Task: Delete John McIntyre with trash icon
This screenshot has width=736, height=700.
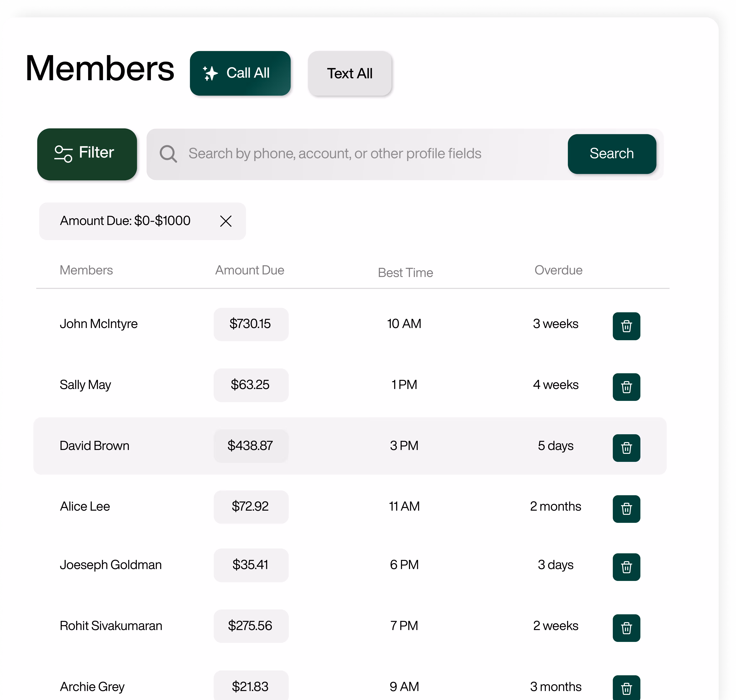Action: point(626,326)
